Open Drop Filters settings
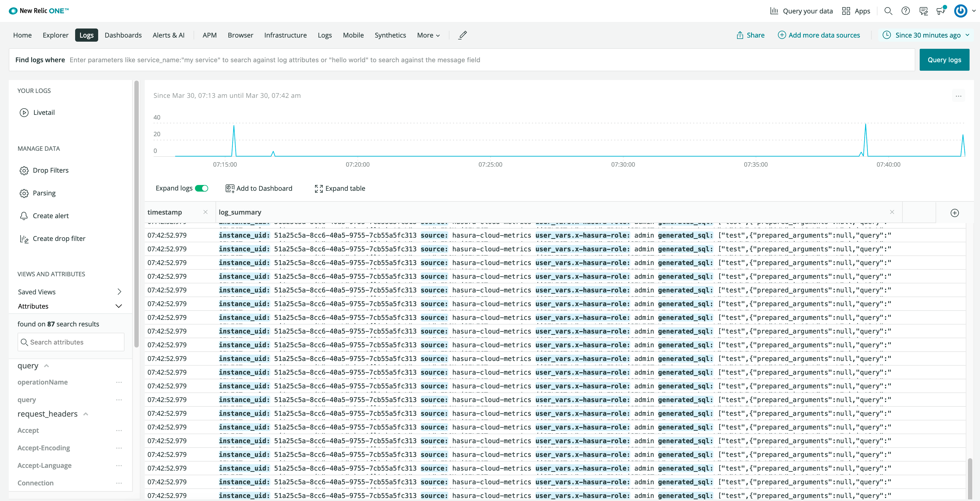This screenshot has height=501, width=980. click(51, 170)
